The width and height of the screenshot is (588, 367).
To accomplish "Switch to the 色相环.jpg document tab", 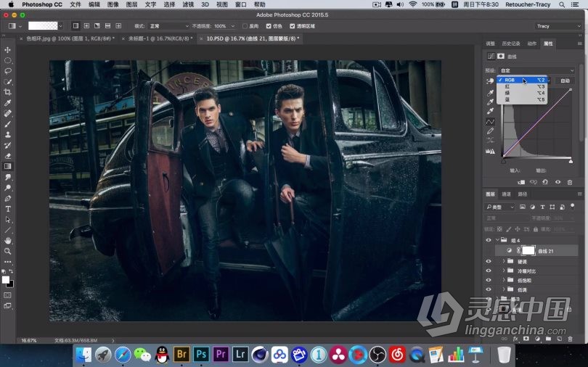I will 70,38.
